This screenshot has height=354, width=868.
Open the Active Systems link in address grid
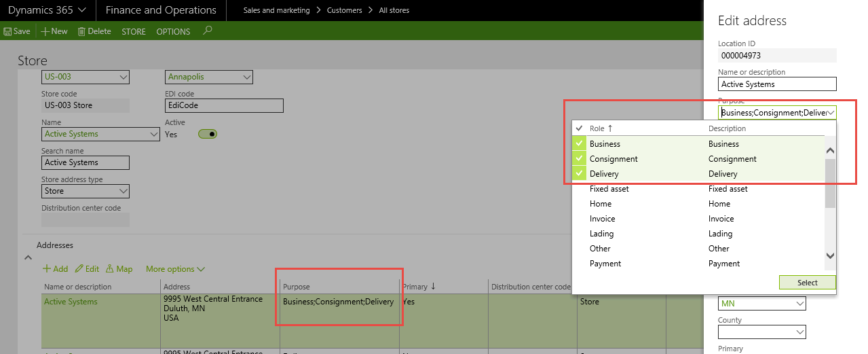pos(71,302)
